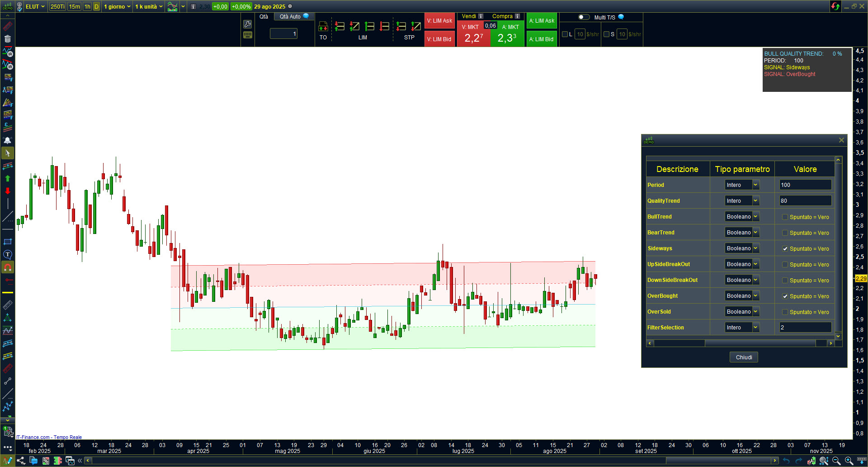Switch to the 15m timeframe
Viewport: 868px width, 467px height.
point(75,7)
